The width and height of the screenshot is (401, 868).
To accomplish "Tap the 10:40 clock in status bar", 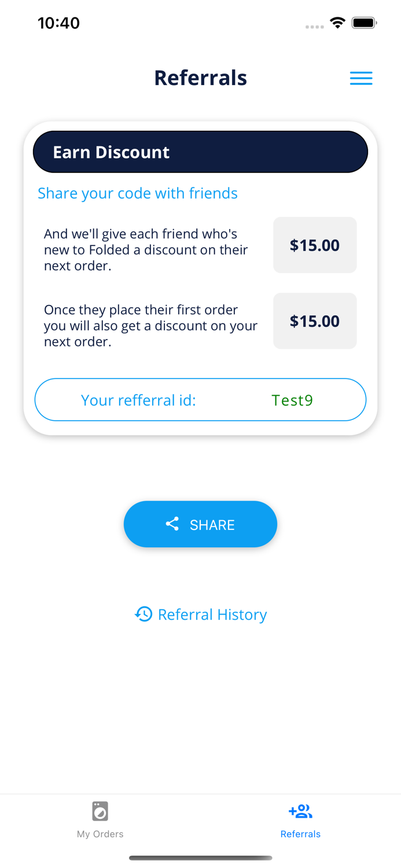I will click(x=58, y=23).
